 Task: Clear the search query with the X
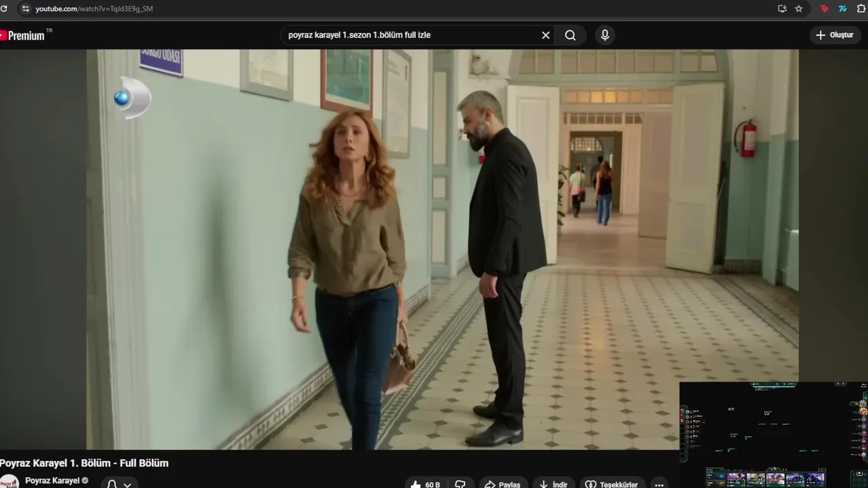545,35
